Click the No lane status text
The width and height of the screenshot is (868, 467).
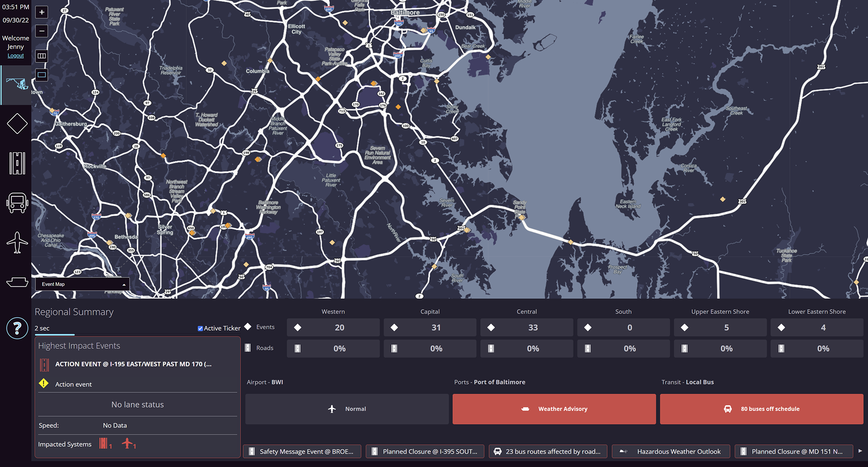coord(137,405)
